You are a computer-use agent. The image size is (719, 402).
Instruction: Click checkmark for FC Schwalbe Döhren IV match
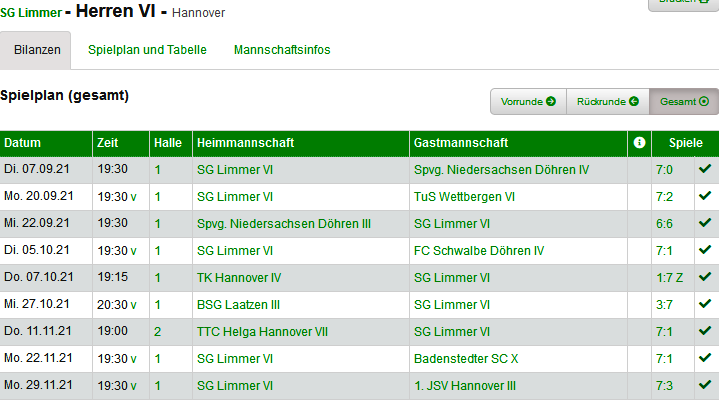[706, 250]
